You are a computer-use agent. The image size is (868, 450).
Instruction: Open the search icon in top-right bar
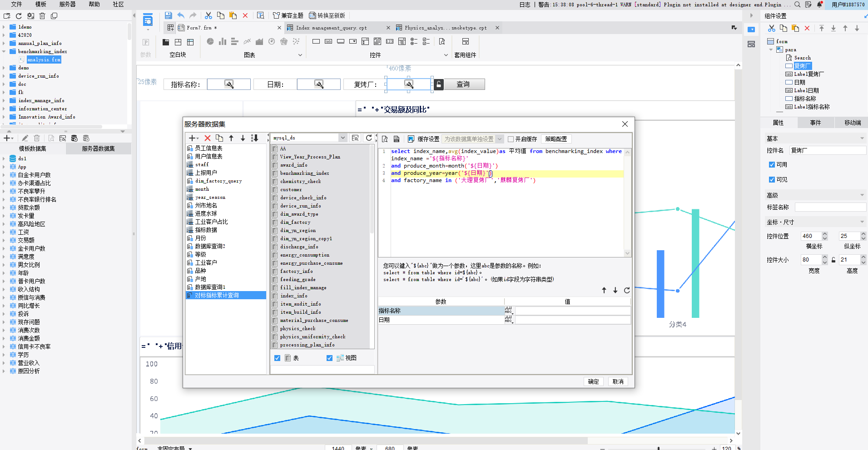(797, 5)
